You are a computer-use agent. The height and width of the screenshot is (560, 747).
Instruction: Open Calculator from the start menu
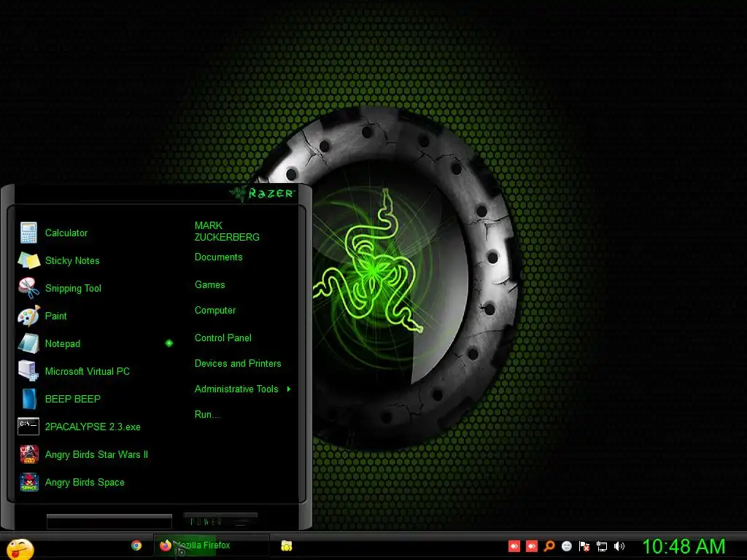pos(66,233)
